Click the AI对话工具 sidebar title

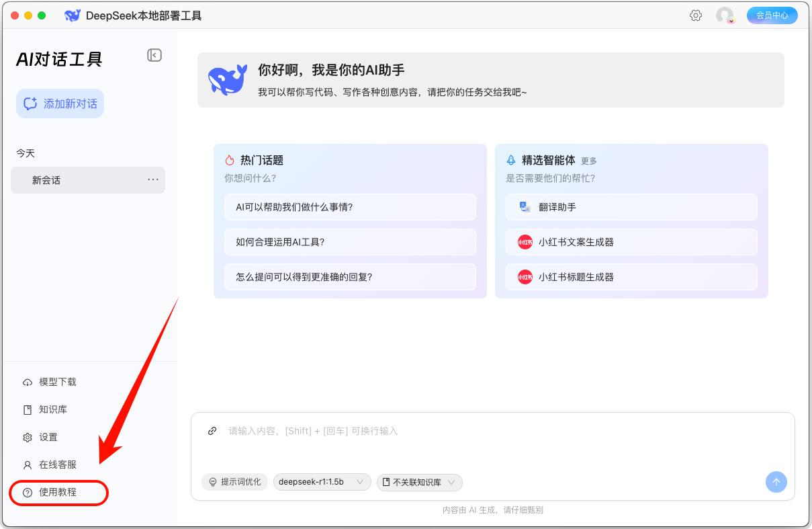pos(59,59)
